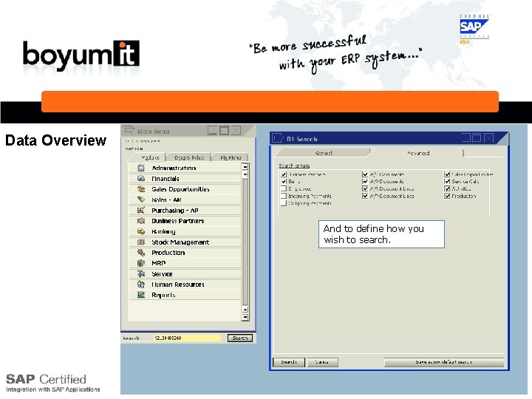Open the Administration module icon
The width and height of the screenshot is (532, 399).
141,168
